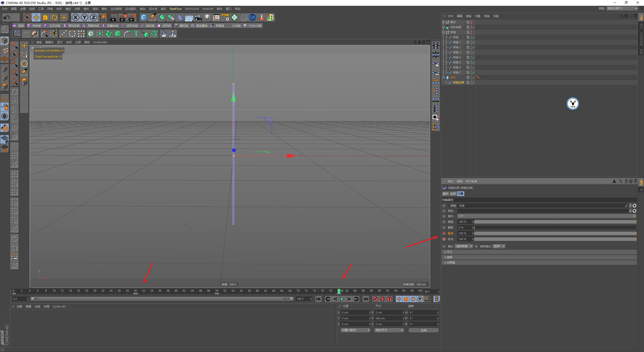The height and width of the screenshot is (352, 644).
Task: Click the cube primitive object icon
Action: coord(144,17)
